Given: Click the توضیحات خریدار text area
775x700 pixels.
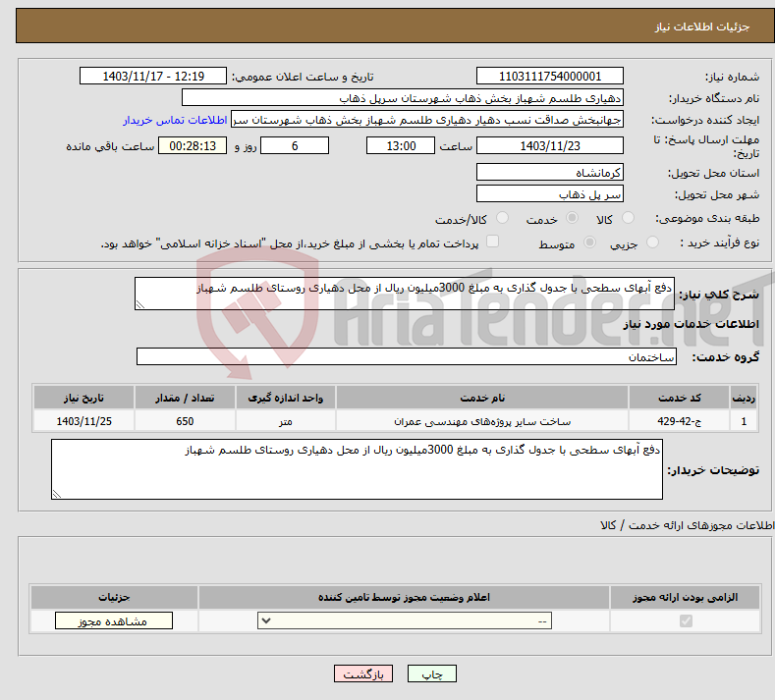Looking at the screenshot, I should (357, 469).
